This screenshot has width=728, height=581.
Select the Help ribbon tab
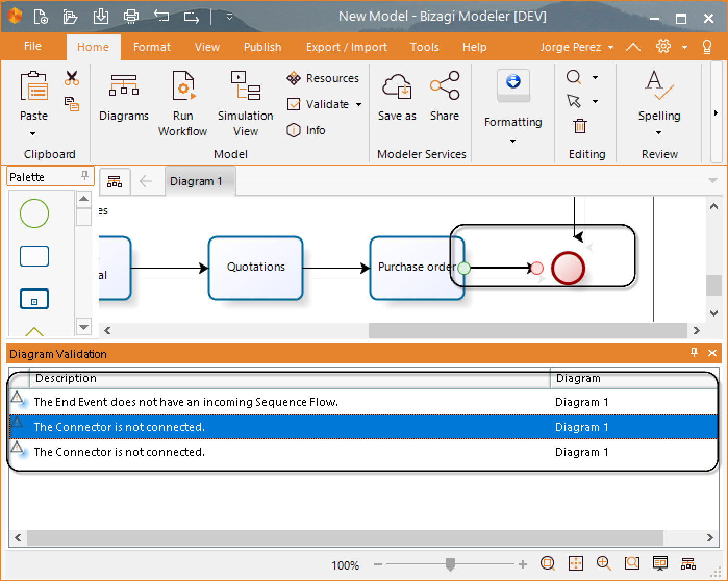coord(474,47)
